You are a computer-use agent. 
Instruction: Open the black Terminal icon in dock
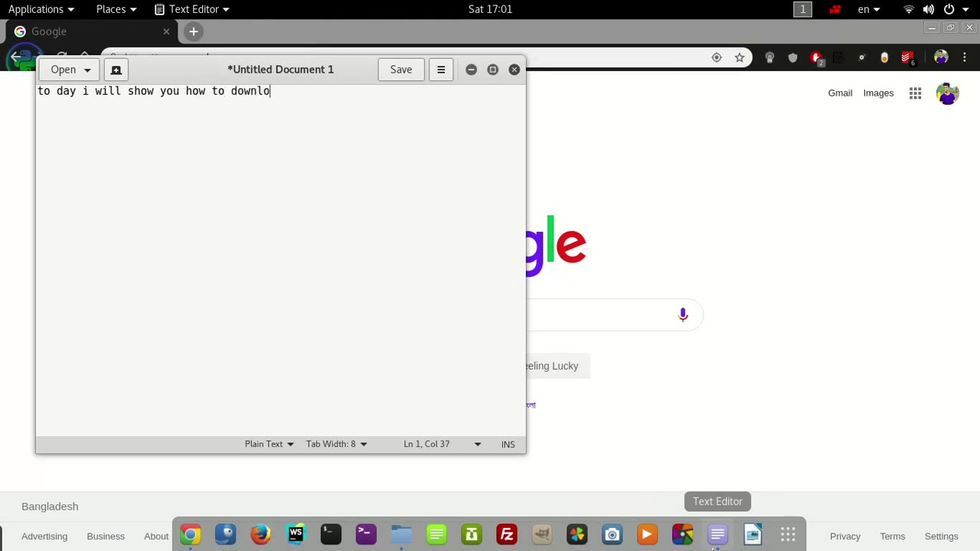(x=331, y=534)
